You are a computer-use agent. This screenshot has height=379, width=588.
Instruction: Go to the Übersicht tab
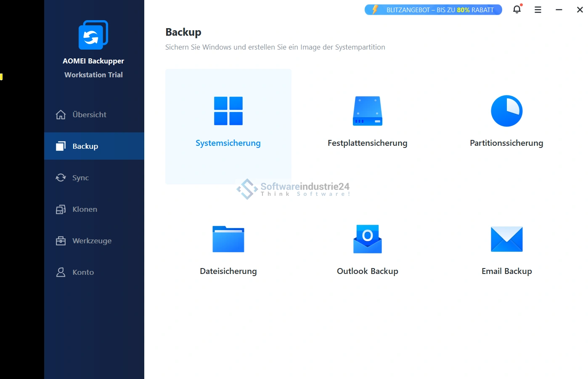[x=89, y=115]
